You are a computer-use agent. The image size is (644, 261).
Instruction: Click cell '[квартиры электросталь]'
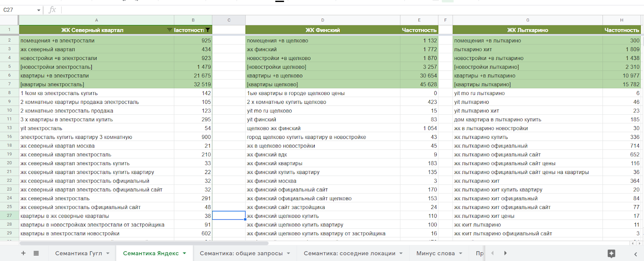point(97,85)
